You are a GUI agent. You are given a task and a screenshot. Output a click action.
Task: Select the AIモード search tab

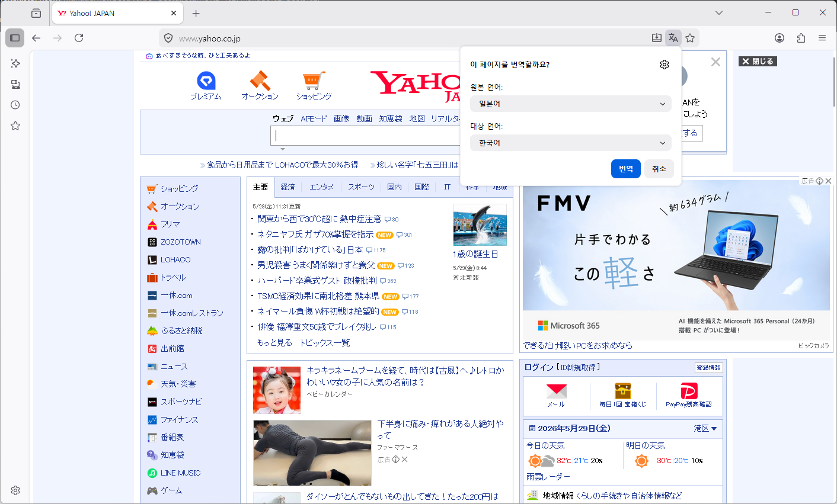point(314,118)
